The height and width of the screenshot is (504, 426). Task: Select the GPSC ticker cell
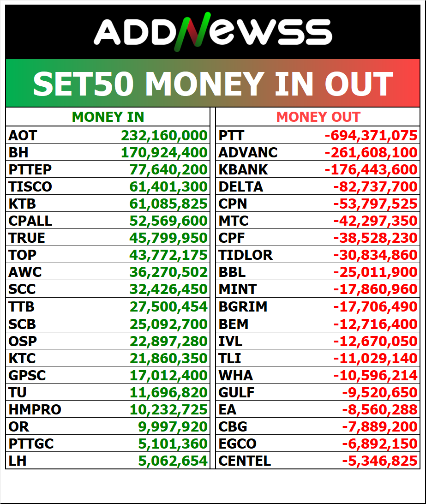(x=27, y=375)
